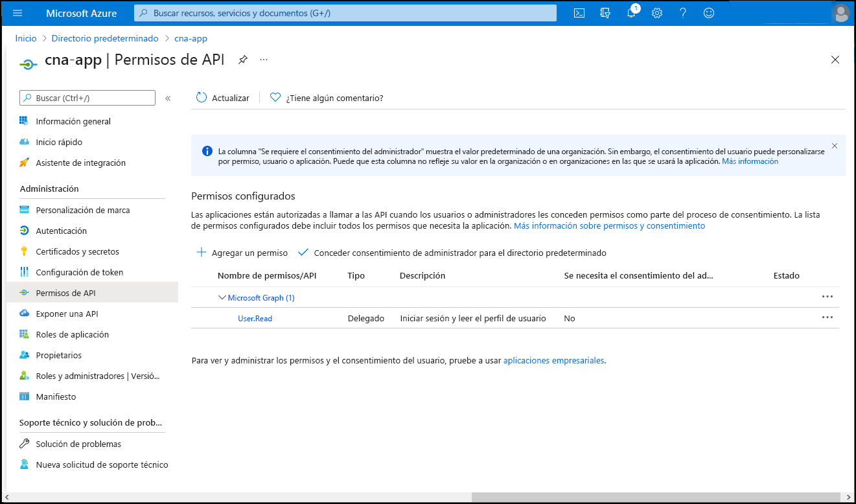
Task: Click the Actualizar refresh button
Action: coord(222,98)
